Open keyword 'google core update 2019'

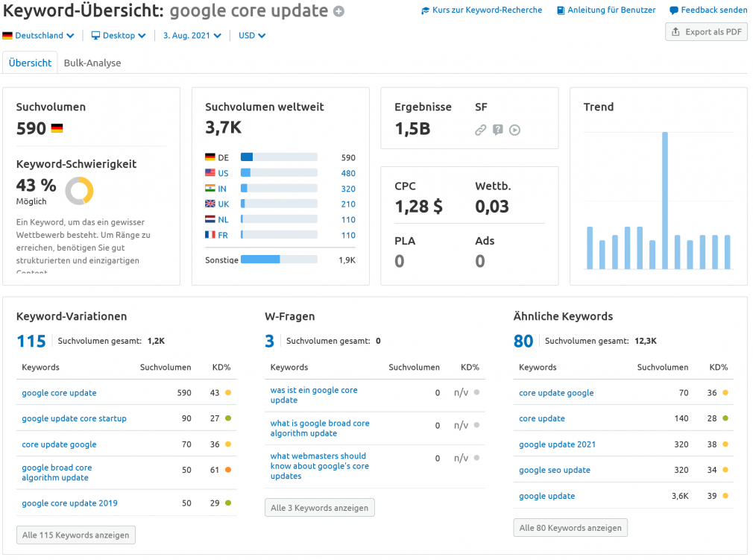coord(69,503)
